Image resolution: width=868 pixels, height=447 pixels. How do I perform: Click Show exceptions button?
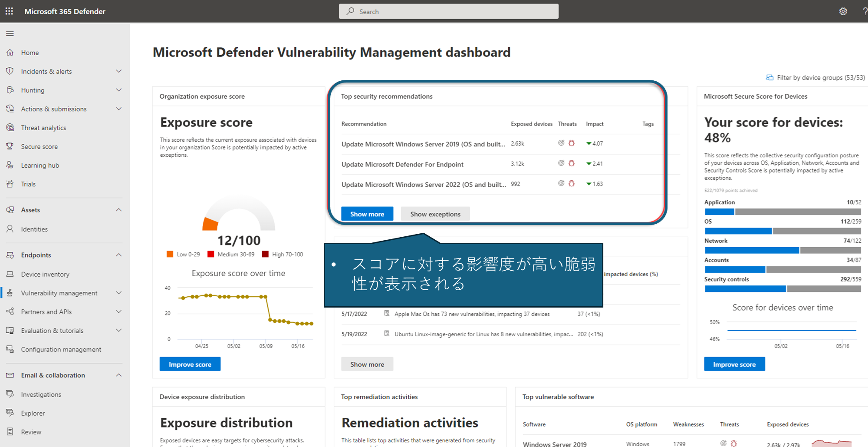click(435, 214)
